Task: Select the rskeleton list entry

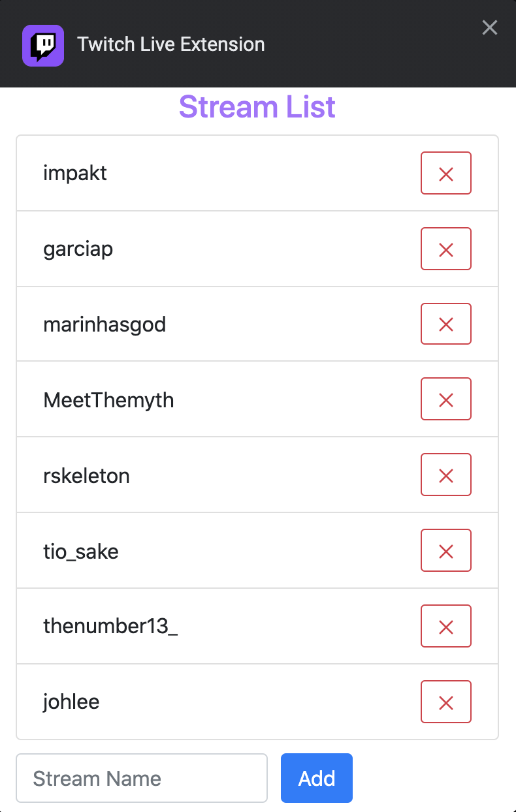Action: (x=86, y=476)
